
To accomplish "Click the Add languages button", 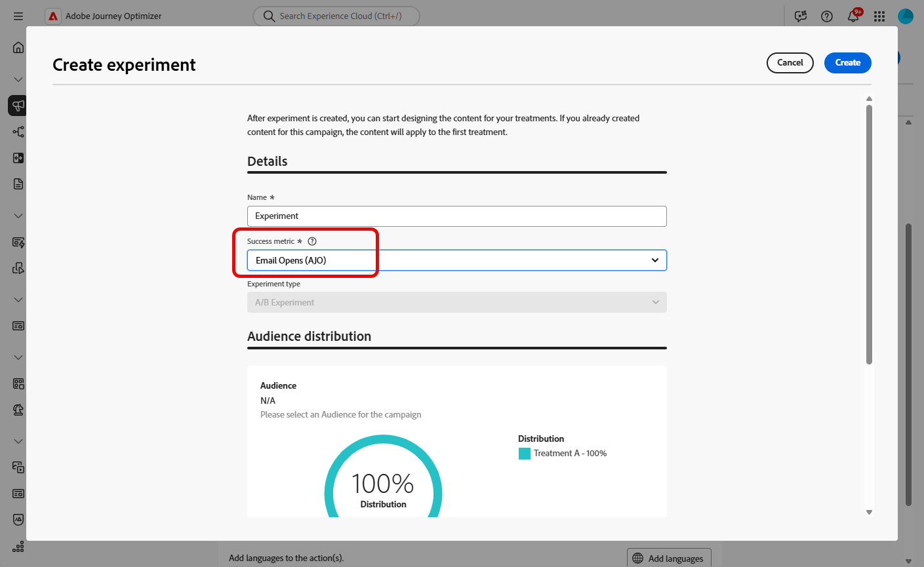I will click(x=669, y=558).
